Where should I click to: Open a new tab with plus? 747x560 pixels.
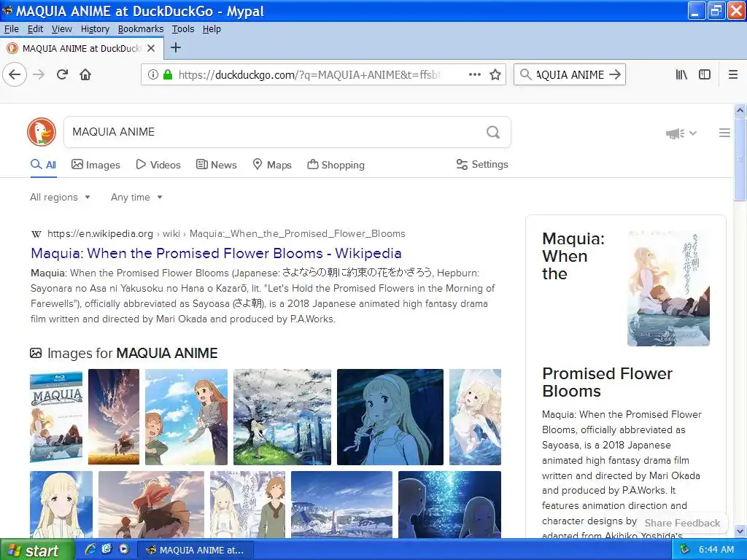(x=176, y=47)
